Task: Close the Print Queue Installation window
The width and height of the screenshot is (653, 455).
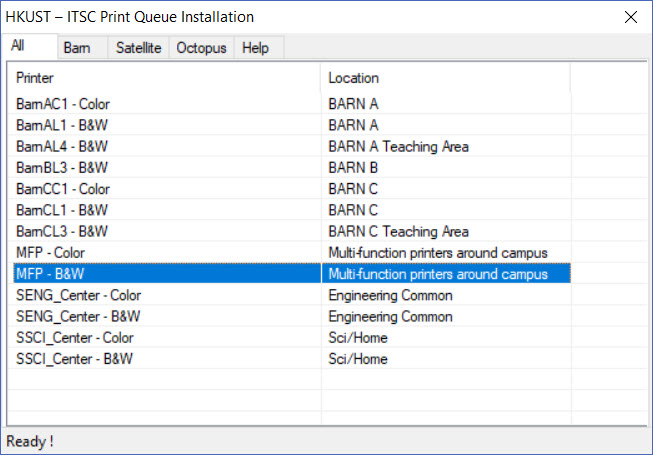Action: click(630, 17)
